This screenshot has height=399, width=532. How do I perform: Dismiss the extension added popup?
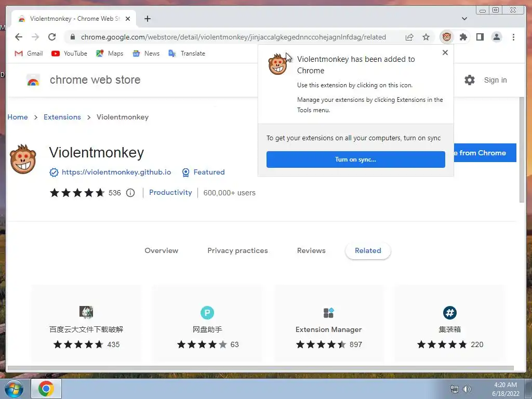tap(445, 52)
